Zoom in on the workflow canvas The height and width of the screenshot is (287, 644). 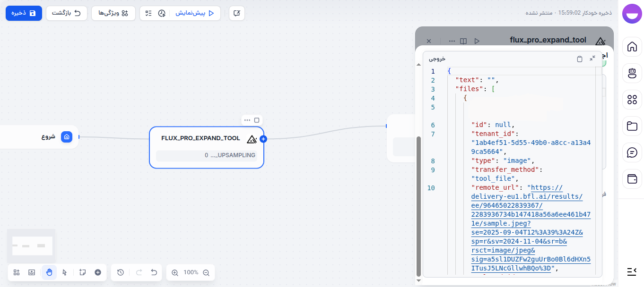[x=174, y=272]
